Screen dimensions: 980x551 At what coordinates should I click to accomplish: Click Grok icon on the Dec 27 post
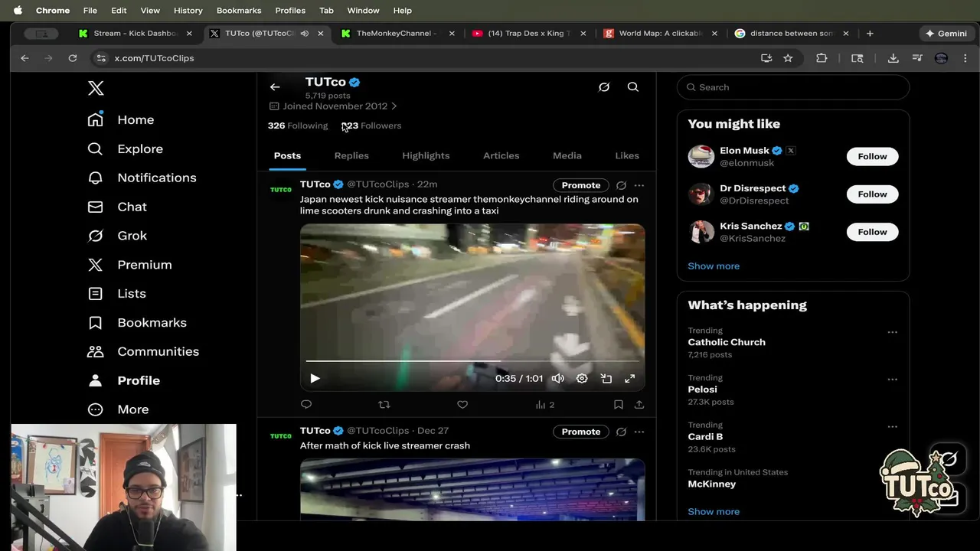[x=621, y=432]
